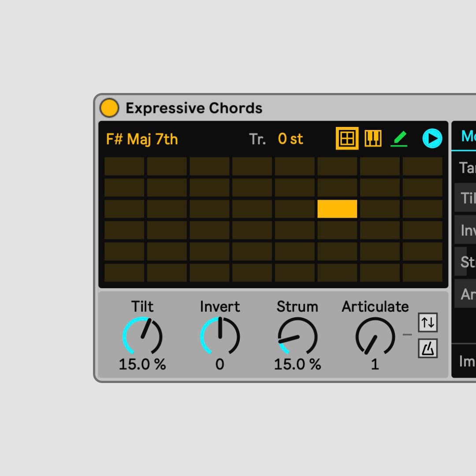Screen dimensions: 476x476
Task: Enable the Tilt modulation target
Action: click(466, 198)
